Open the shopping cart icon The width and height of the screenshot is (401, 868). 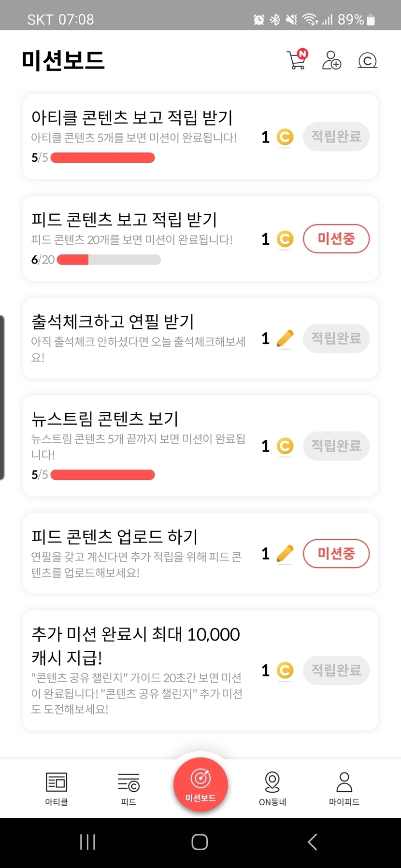(297, 60)
